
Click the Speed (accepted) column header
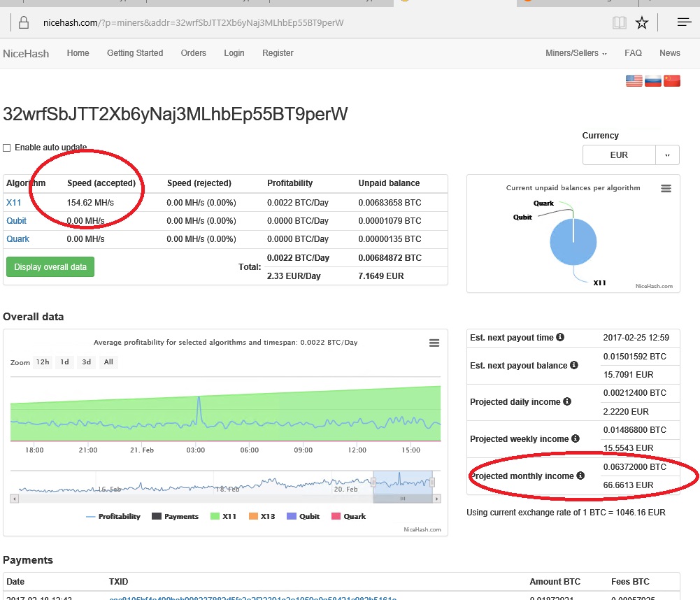(x=101, y=183)
